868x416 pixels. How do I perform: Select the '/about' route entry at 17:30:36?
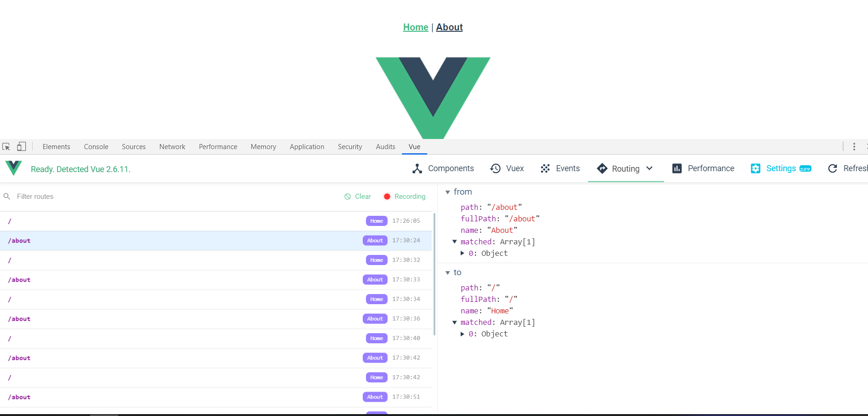[216, 319]
